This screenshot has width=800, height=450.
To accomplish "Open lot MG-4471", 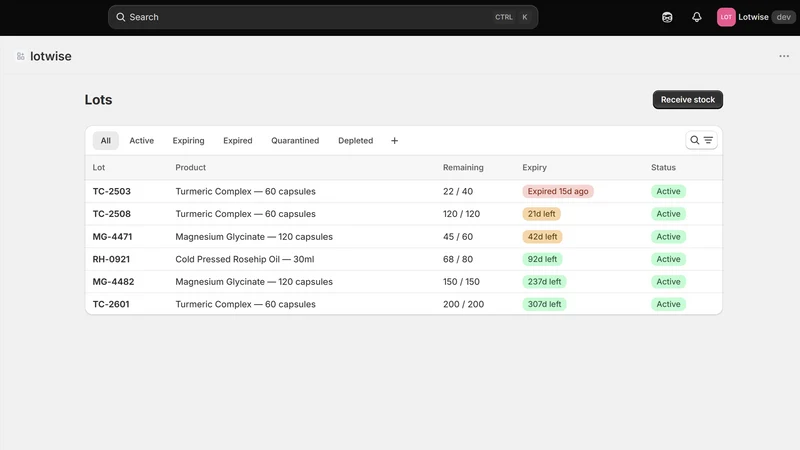I will [x=112, y=237].
